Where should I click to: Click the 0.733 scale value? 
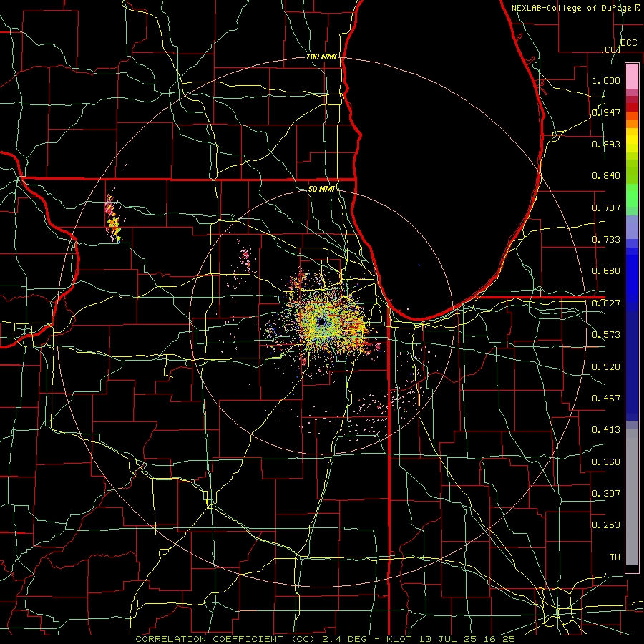pos(606,240)
